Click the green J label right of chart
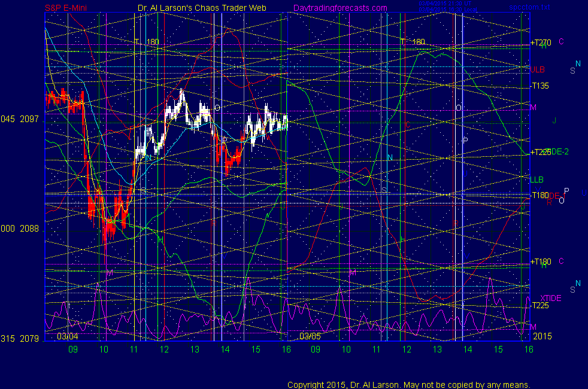Image resolution: width=588 pixels, height=389 pixels. pos(554,121)
